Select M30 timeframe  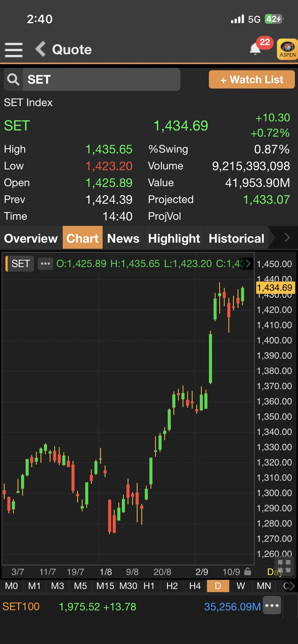128,586
